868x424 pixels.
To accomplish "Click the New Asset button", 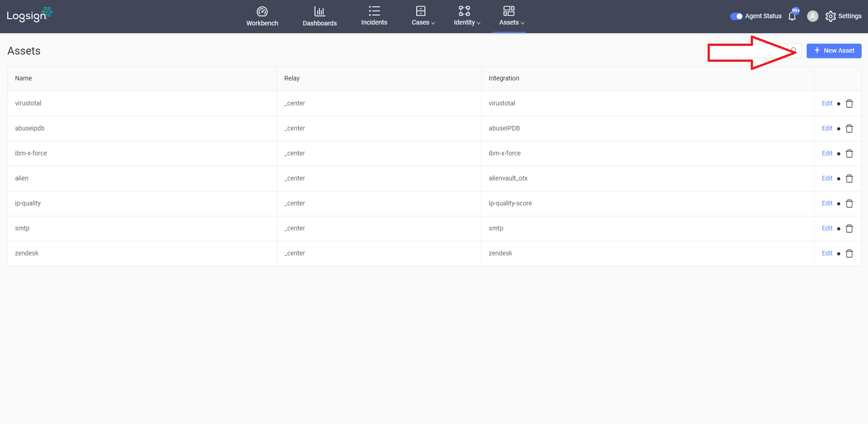I will [834, 50].
